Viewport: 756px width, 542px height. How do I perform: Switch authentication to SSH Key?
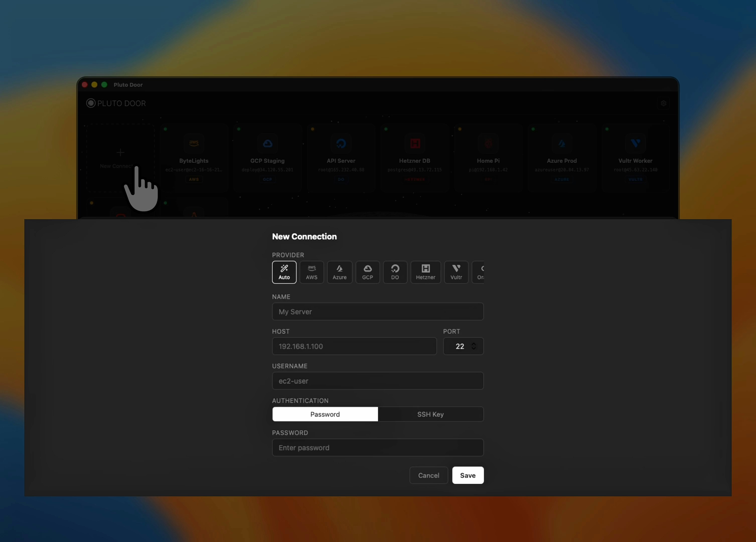430,414
